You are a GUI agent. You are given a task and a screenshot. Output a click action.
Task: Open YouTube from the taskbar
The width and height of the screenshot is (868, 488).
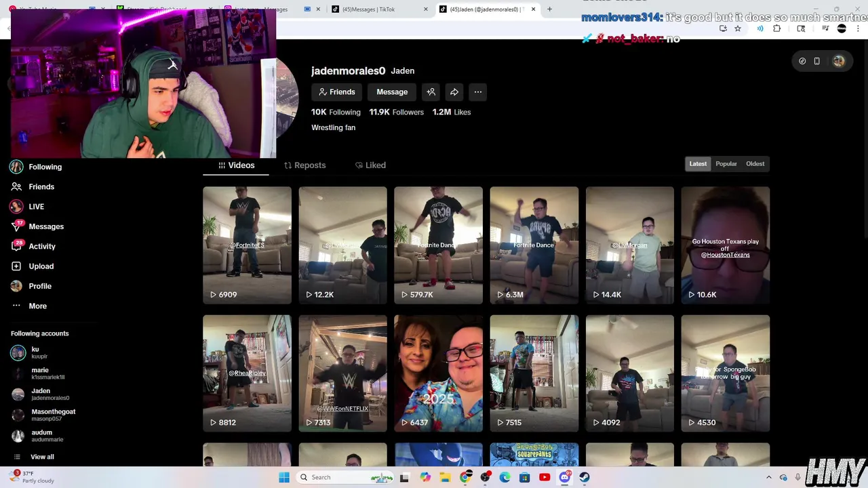[545, 477]
